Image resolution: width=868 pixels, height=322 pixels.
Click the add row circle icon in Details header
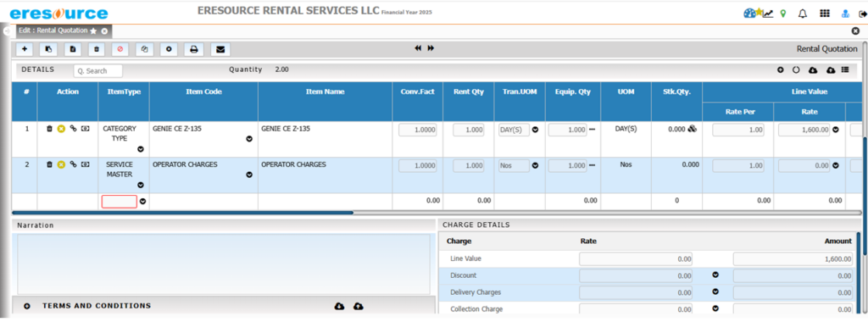coord(781,70)
